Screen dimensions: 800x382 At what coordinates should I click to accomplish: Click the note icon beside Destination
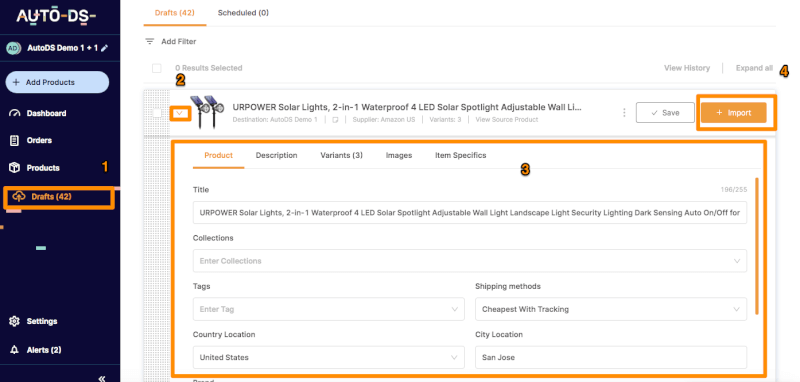click(335, 120)
